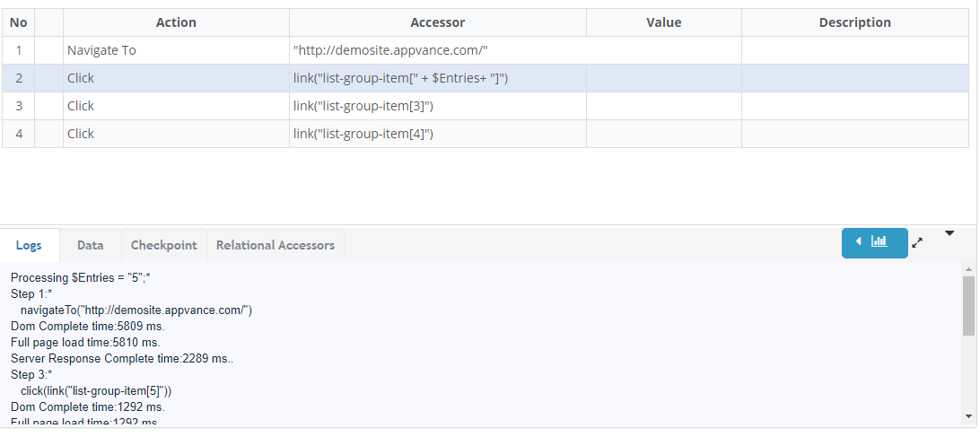Click the logs scrollbar thumb
Viewport: 980px width, 437px height.
point(968,306)
